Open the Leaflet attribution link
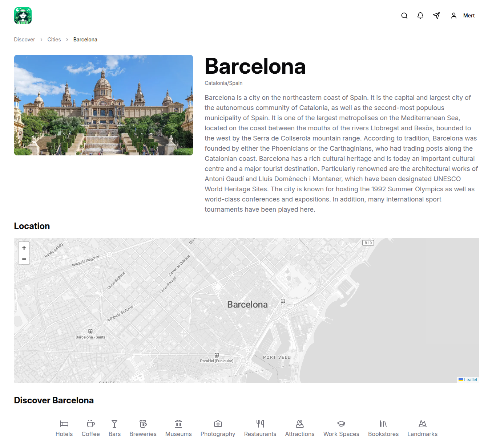492x448 pixels. 471,380
